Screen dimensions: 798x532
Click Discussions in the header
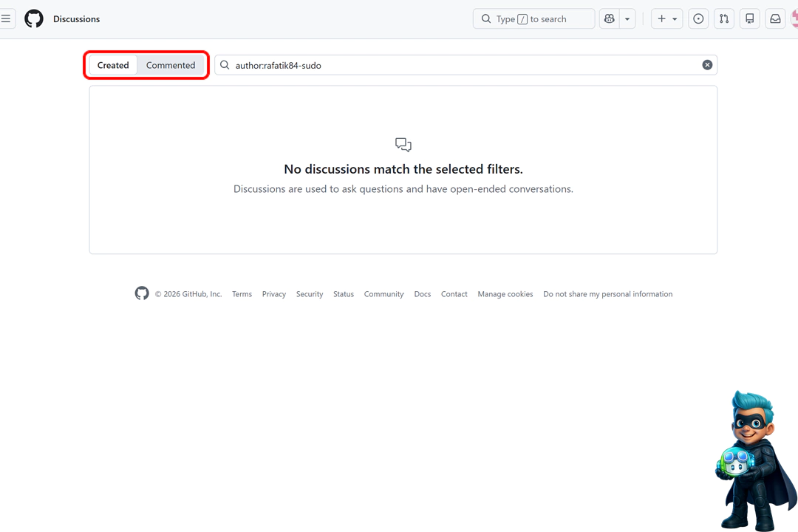click(x=77, y=18)
